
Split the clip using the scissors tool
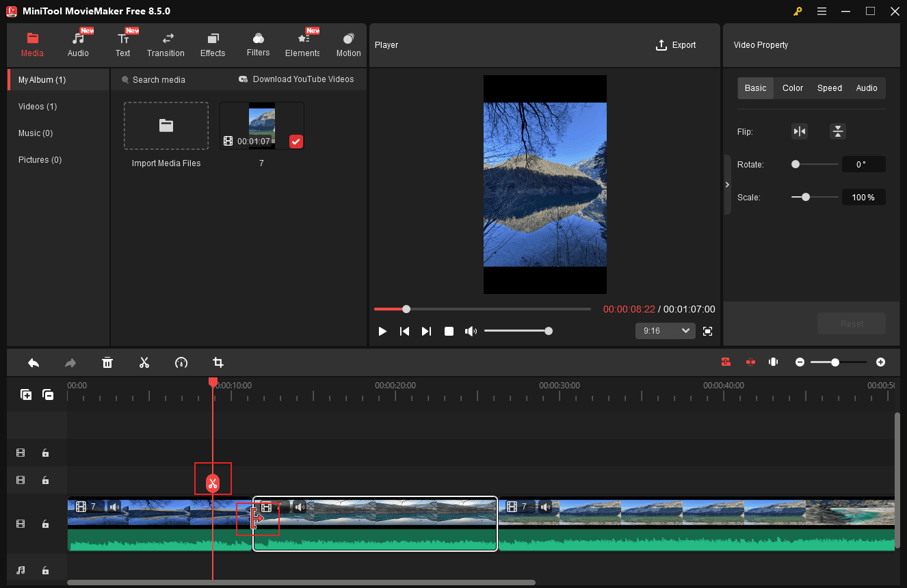144,362
